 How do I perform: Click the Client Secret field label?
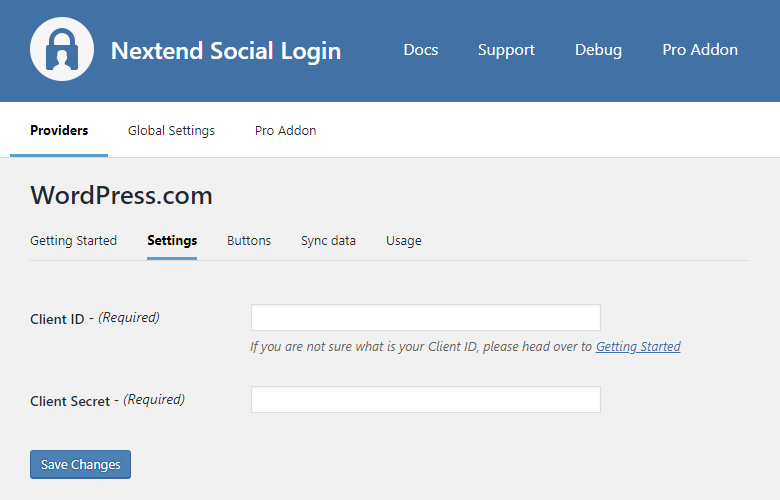coord(70,400)
